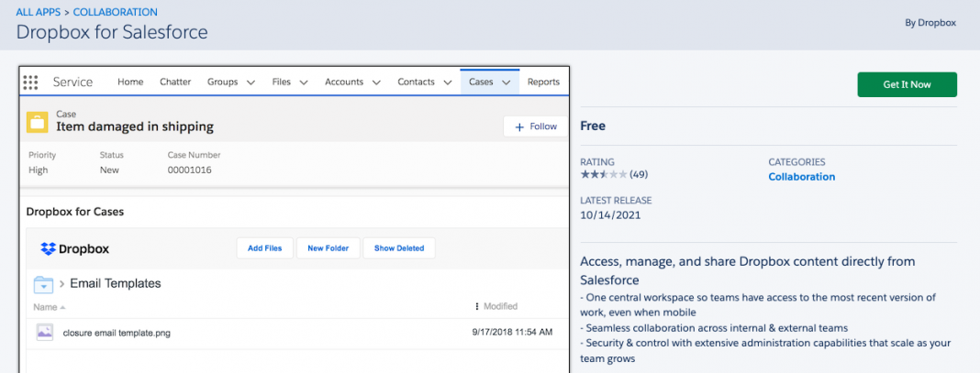980x373 pixels.
Task: Click the Dropbox logo icon
Action: pyautogui.click(x=49, y=249)
